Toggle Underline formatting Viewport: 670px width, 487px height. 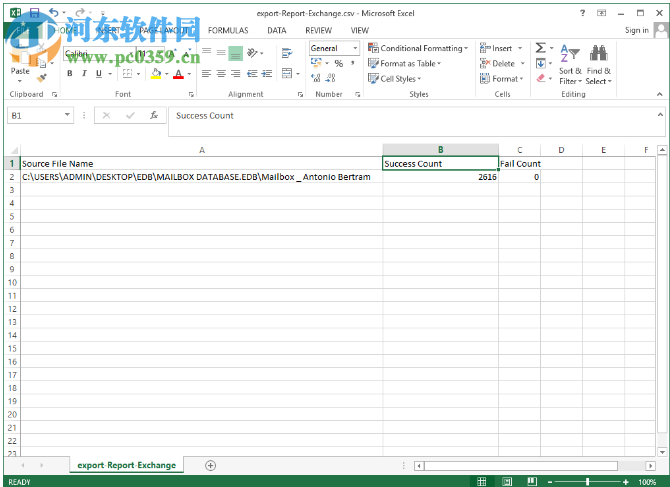tap(99, 73)
